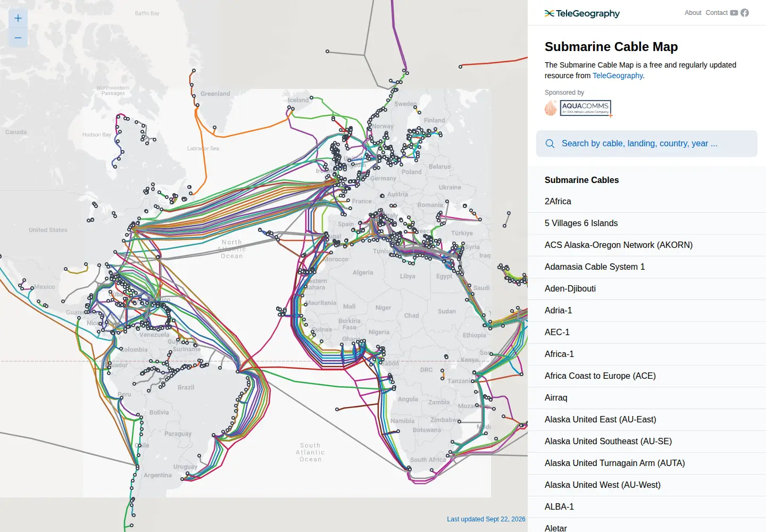Image resolution: width=766 pixels, height=532 pixels.
Task: Click the United States map label
Action: (48, 230)
